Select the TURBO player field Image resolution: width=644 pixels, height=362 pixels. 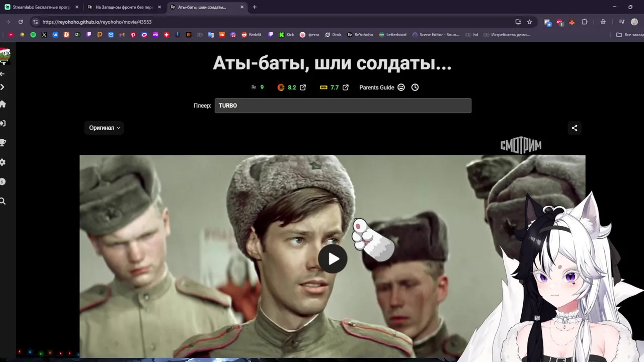coord(343,106)
